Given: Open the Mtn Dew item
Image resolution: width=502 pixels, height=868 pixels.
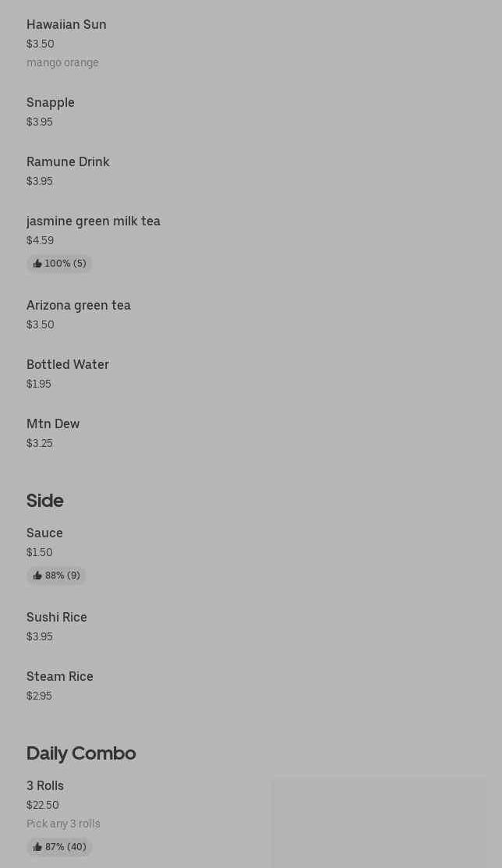Looking at the screenshot, I should coord(53,424).
